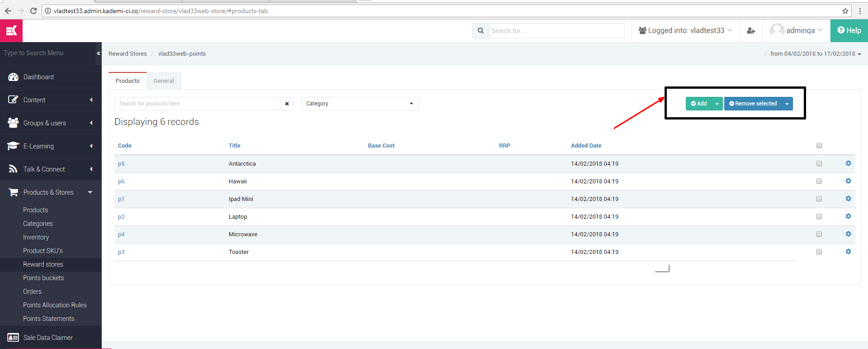Tick checkbox for Ipad Mini row
Image resolution: width=868 pixels, height=349 pixels.
(819, 199)
